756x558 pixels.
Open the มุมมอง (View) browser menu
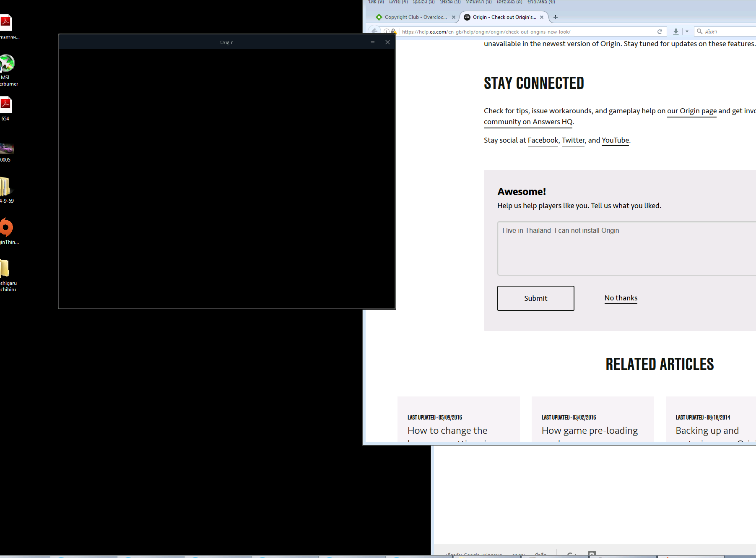pyautogui.click(x=423, y=2)
